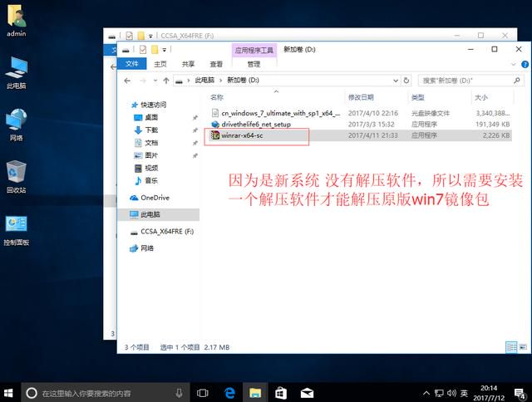The height and width of the screenshot is (402, 532).
Task: Open 控制面板 desktop icon
Action: pyautogui.click(x=16, y=230)
